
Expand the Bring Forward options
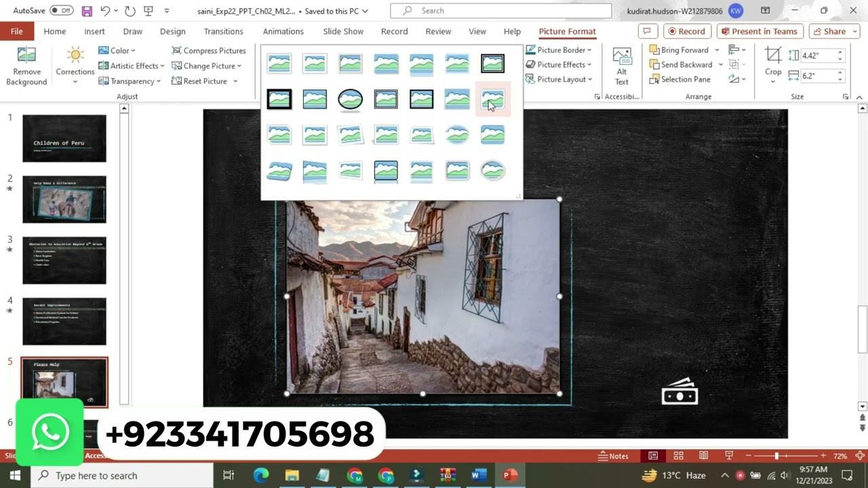coord(717,50)
